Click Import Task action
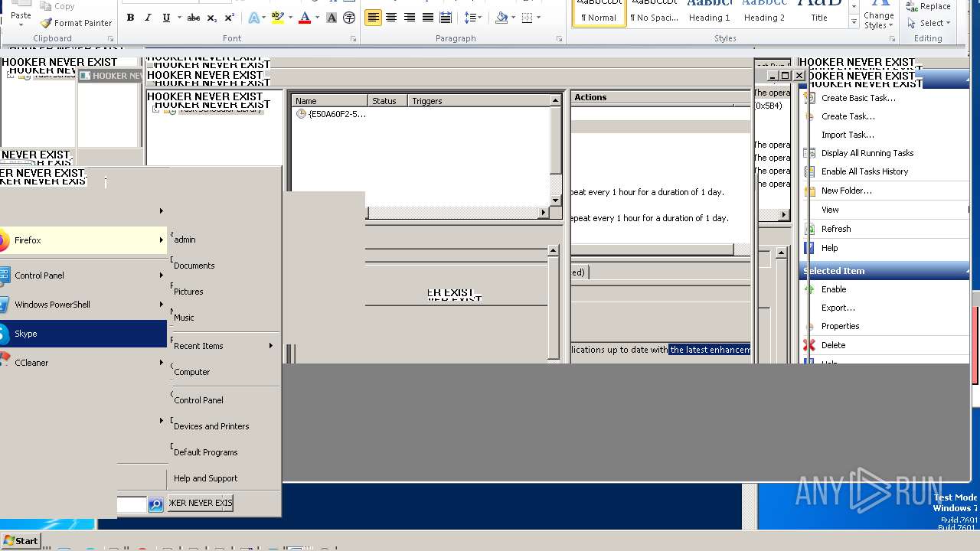Screen dimensions: 980x551 848,135
